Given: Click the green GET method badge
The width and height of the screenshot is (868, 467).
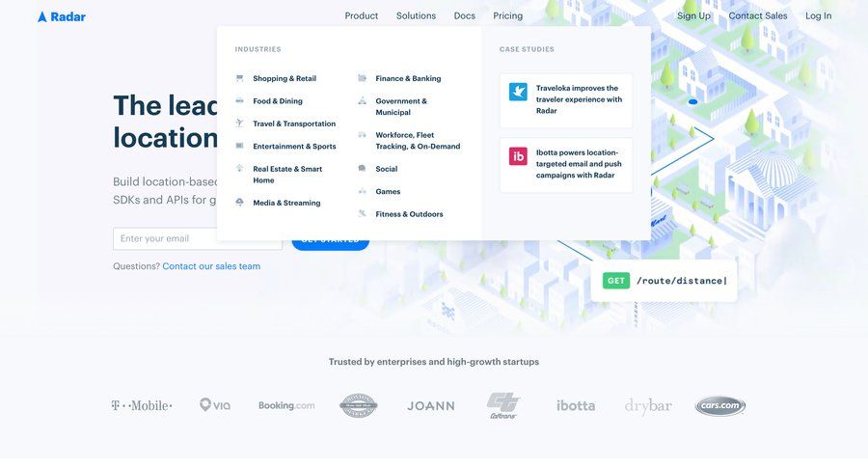Looking at the screenshot, I should pos(616,281).
